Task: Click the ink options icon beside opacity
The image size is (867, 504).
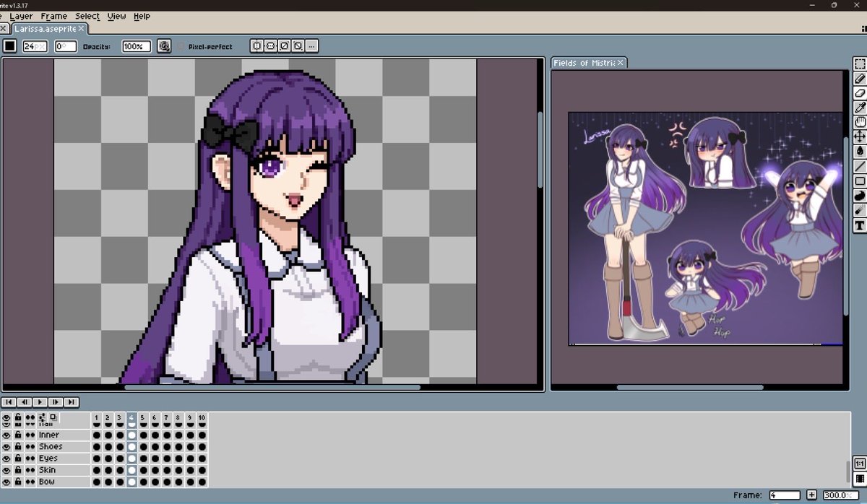Action: 165,46
